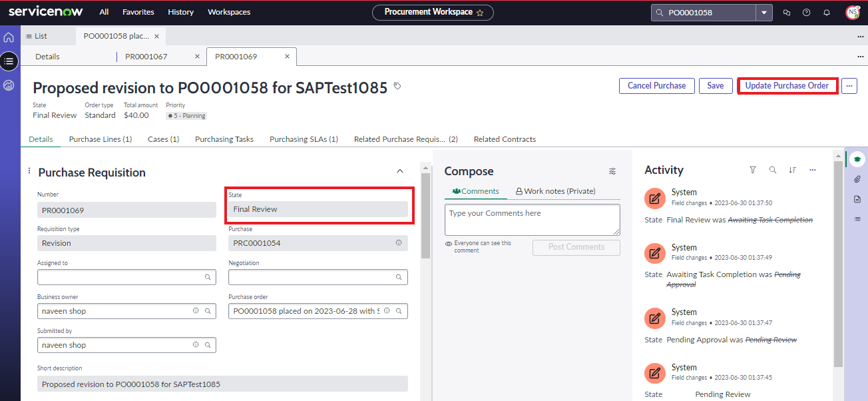Open the attachments paperclip panel icon
The height and width of the screenshot is (401, 868).
click(x=857, y=179)
